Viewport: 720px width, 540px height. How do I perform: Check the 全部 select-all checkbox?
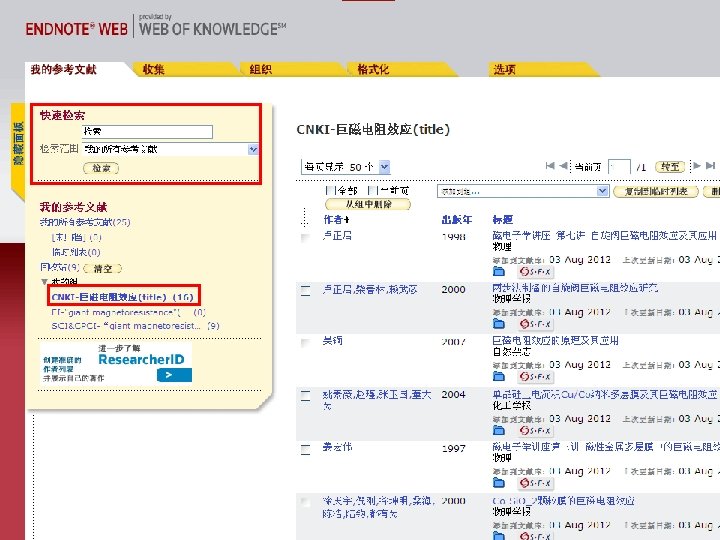(x=329, y=191)
